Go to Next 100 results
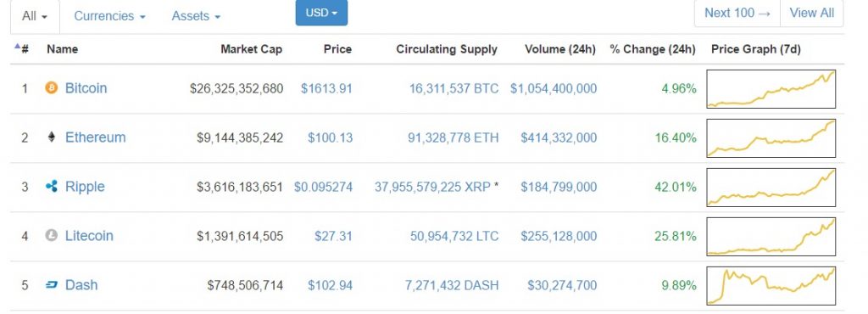 point(737,13)
